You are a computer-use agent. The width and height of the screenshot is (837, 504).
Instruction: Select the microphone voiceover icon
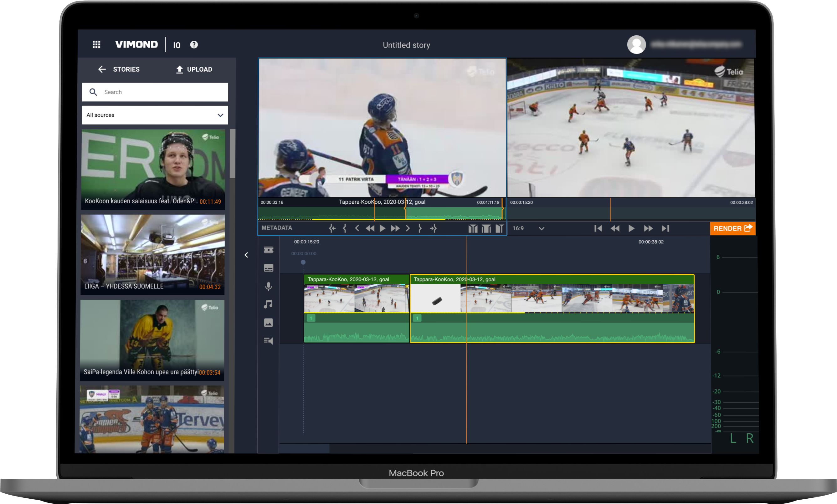(x=268, y=287)
